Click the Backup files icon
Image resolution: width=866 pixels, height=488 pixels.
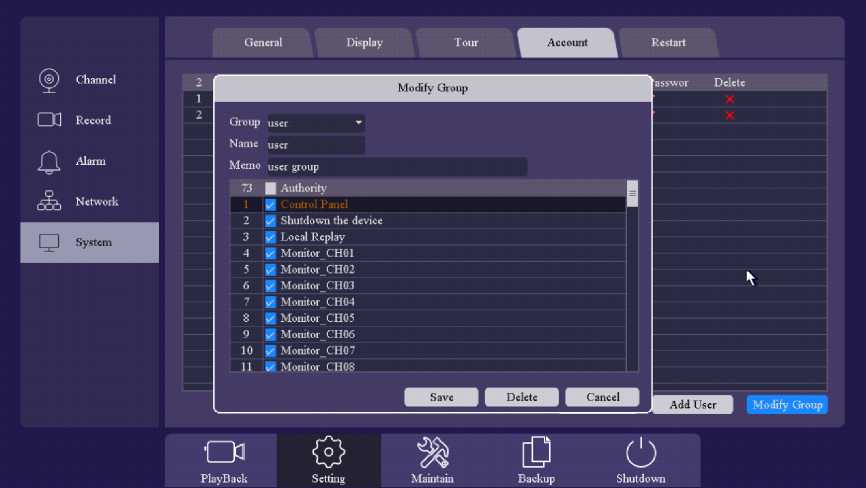click(536, 452)
